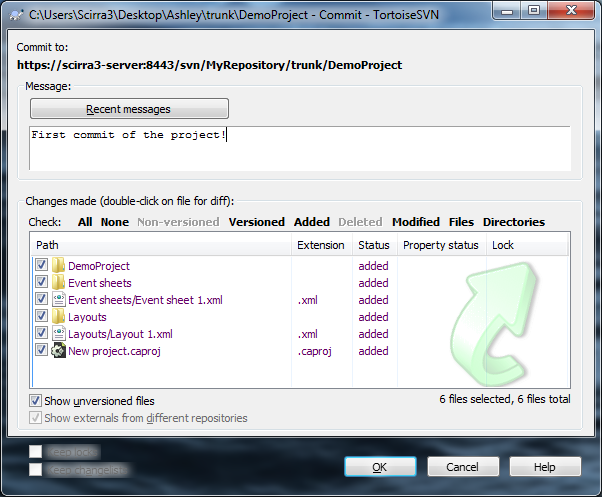Select Layouts/Layout 1.xml entry
Image resolution: width=602 pixels, height=497 pixels.
pyautogui.click(x=120, y=334)
